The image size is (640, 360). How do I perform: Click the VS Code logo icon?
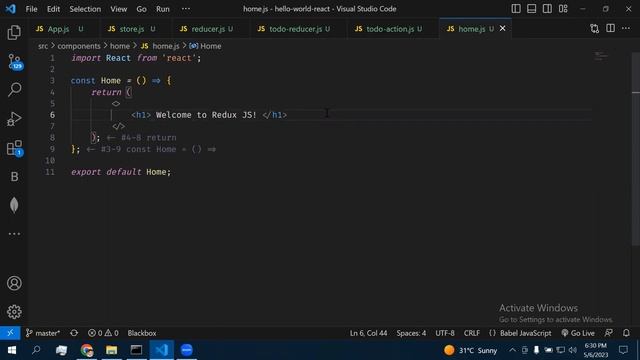[x=11, y=9]
